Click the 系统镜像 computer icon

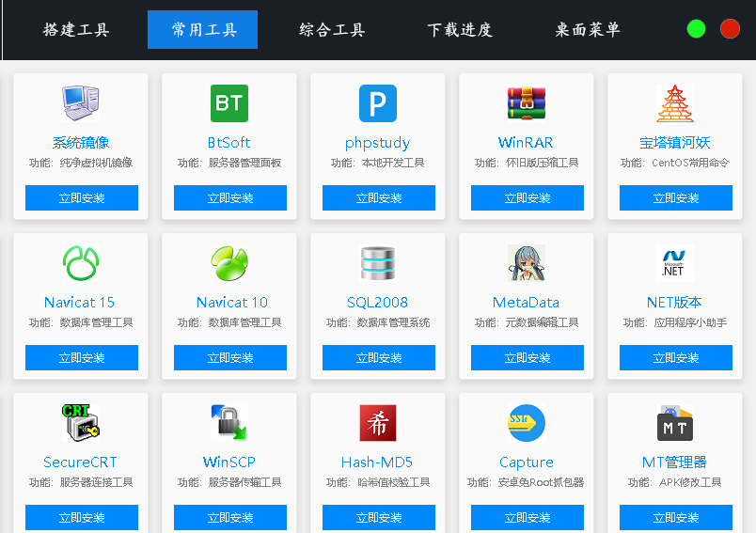81,103
